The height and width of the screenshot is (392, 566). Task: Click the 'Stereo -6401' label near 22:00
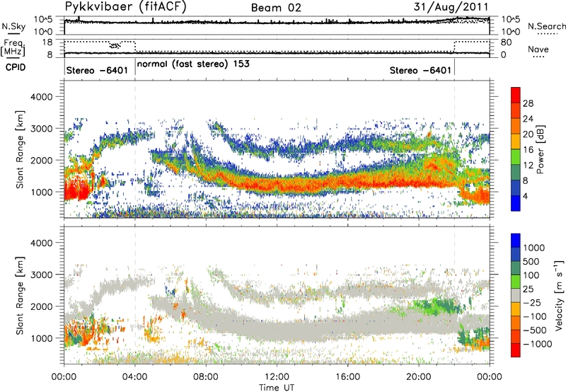click(420, 70)
